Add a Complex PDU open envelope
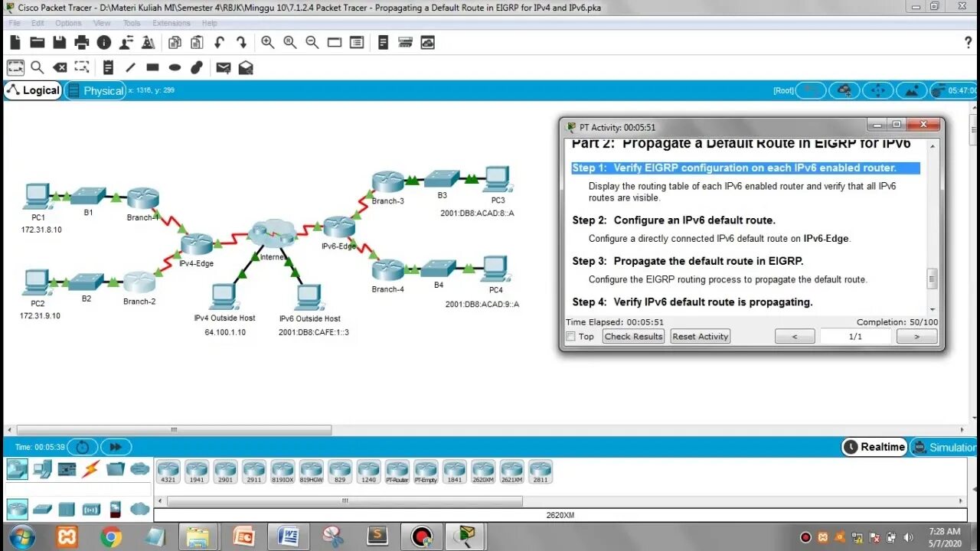980x551 pixels. [246, 67]
